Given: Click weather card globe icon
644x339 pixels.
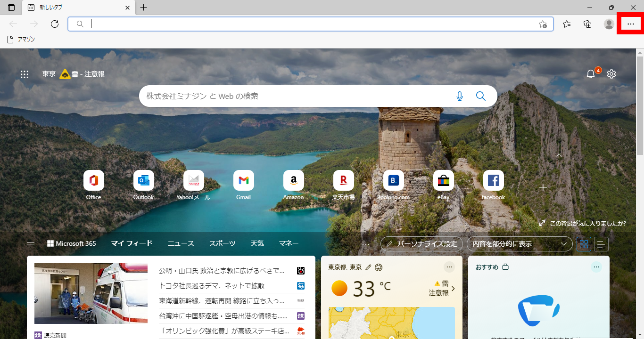Looking at the screenshot, I should click(379, 267).
